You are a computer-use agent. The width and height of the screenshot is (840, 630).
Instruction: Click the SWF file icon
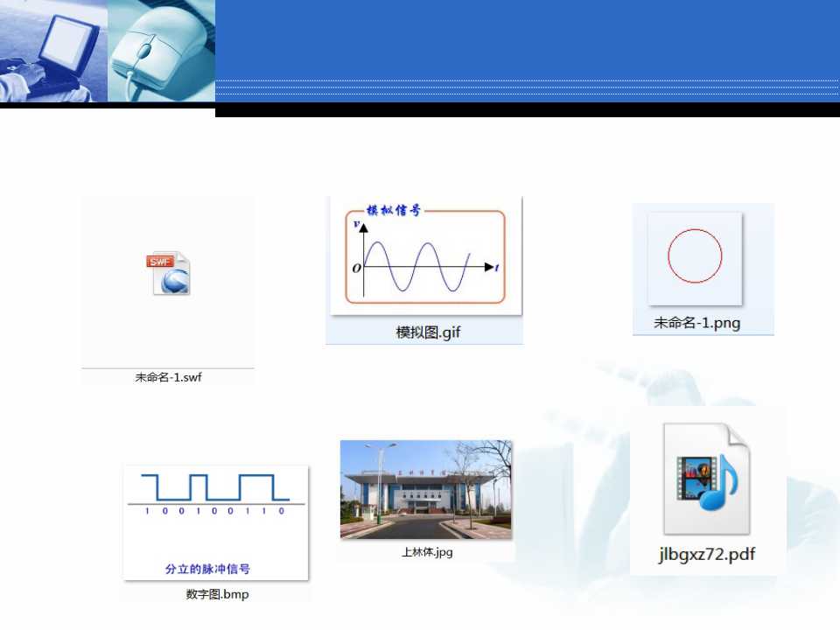168,273
